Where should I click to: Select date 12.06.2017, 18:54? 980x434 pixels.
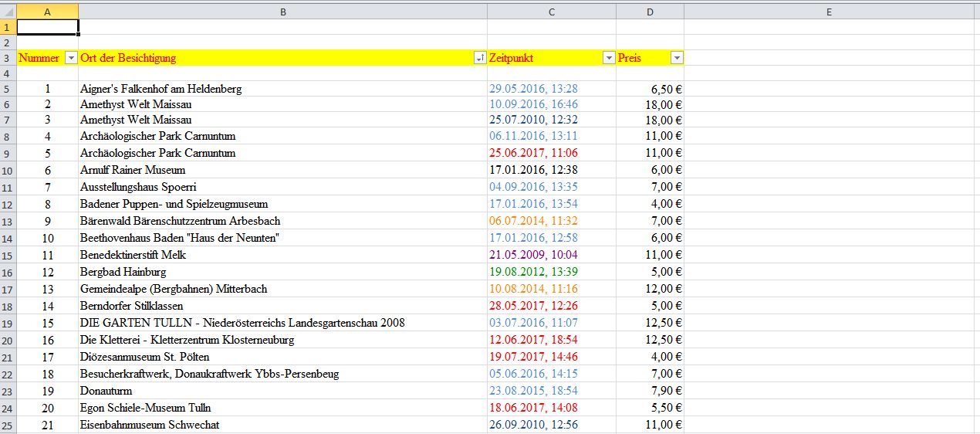552,340
